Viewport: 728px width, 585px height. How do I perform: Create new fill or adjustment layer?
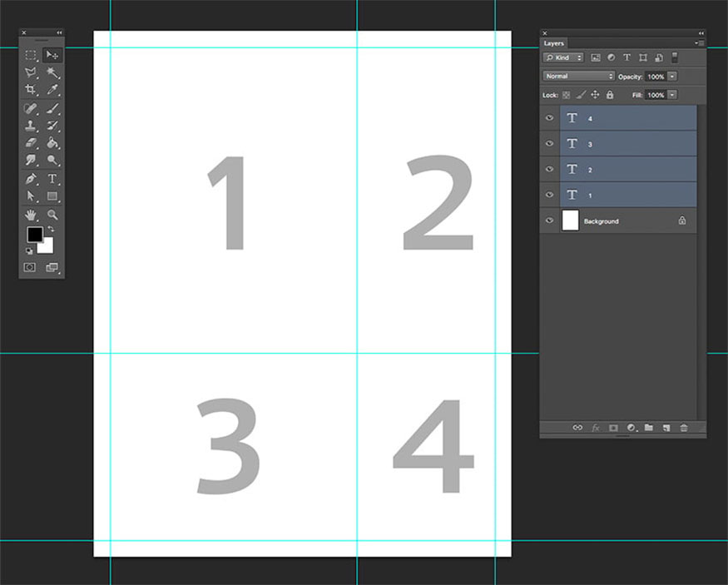tap(631, 428)
